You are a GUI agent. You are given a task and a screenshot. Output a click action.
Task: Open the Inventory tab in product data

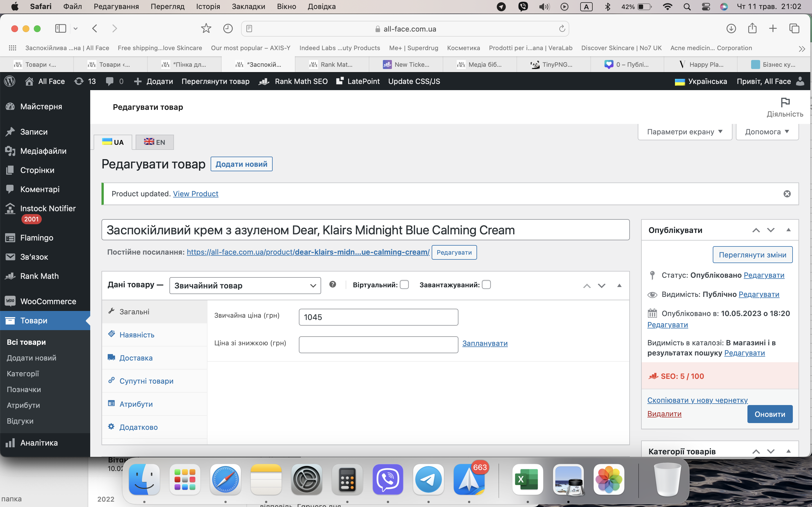(x=136, y=335)
